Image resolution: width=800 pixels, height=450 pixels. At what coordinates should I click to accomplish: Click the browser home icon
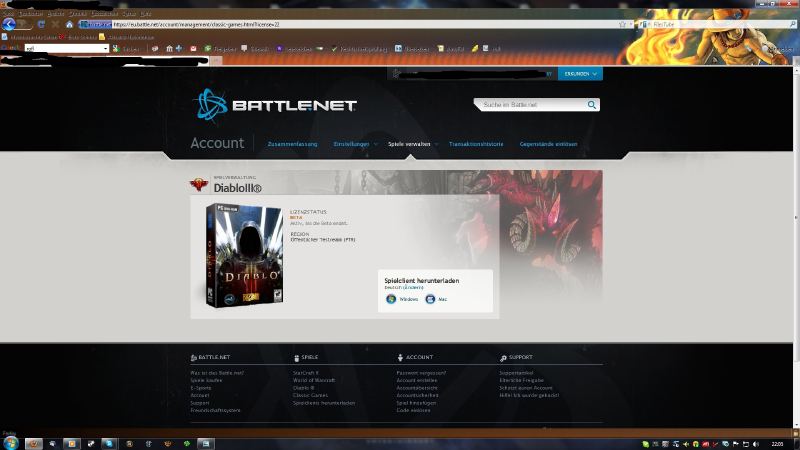[x=69, y=24]
